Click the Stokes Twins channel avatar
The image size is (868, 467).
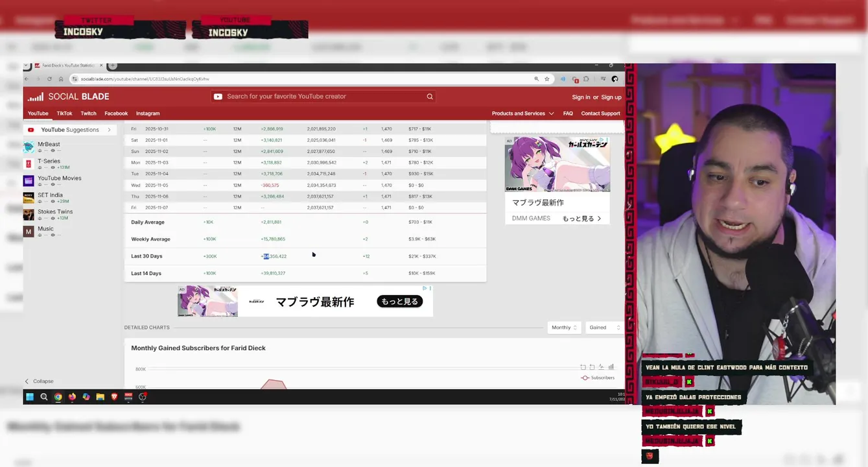29,215
